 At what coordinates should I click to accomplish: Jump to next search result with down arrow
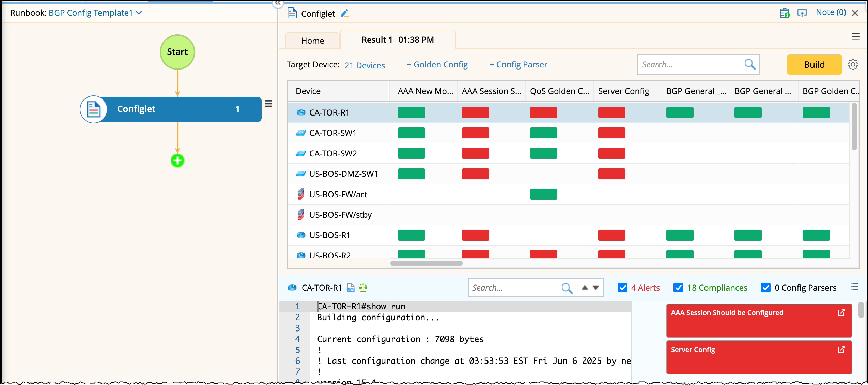596,288
